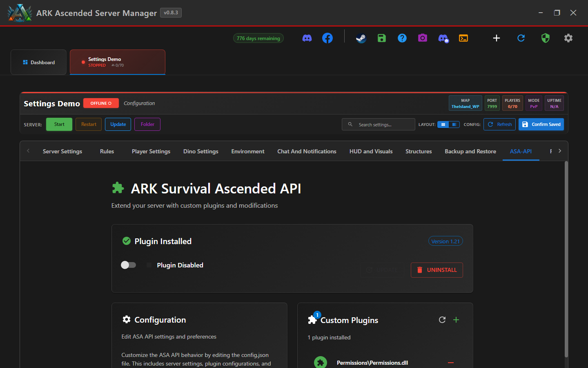Click the 776 days remaining badge

tap(258, 38)
